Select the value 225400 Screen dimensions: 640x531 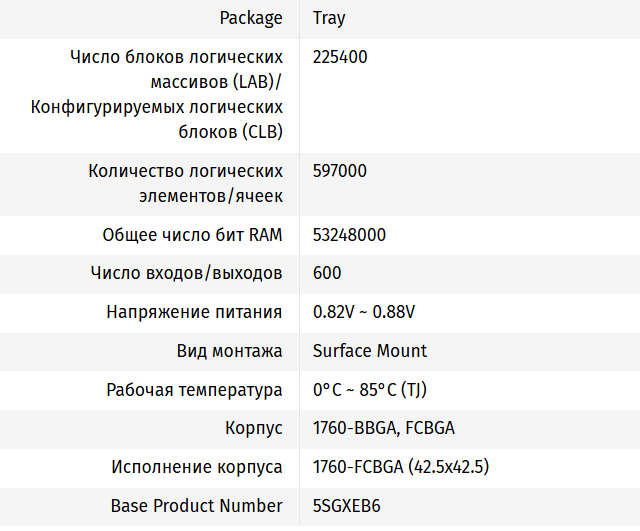click(x=340, y=57)
